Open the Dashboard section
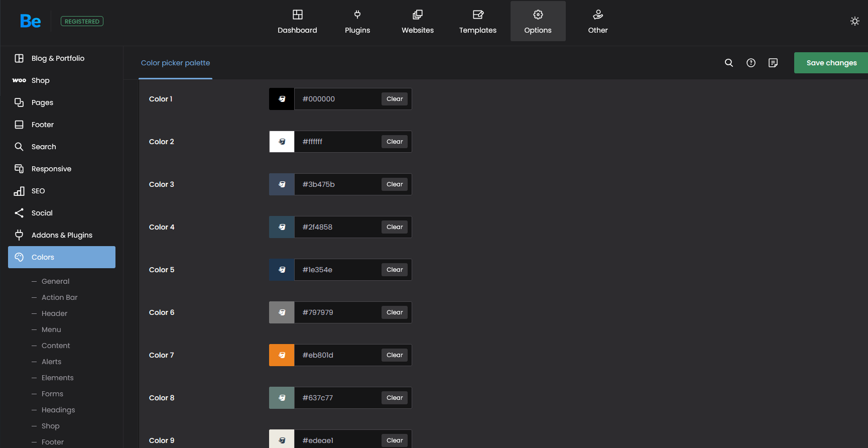Image resolution: width=868 pixels, height=448 pixels. coord(297,22)
